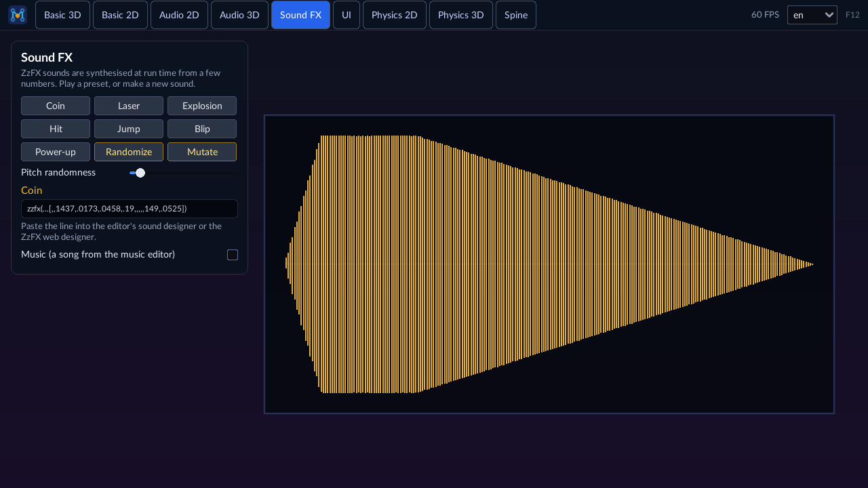Screen dimensions: 868x488
Task: Click the zzfx code input field
Action: click(x=130, y=209)
